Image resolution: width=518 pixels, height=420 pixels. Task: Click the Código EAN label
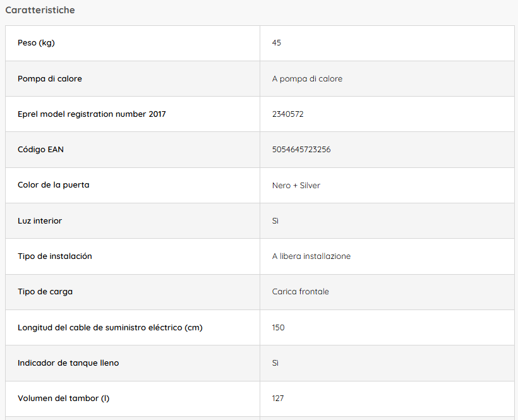[x=40, y=150]
